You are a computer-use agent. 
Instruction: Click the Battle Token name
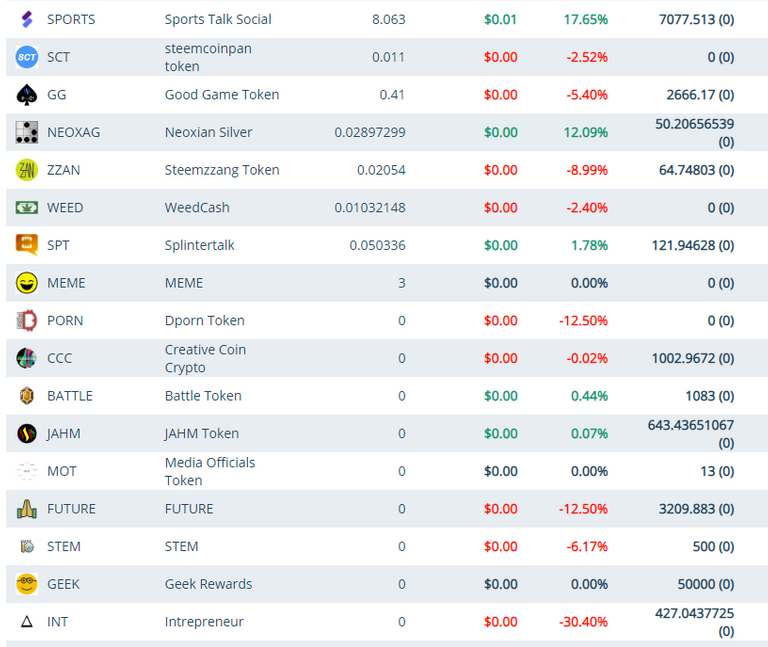[203, 396]
